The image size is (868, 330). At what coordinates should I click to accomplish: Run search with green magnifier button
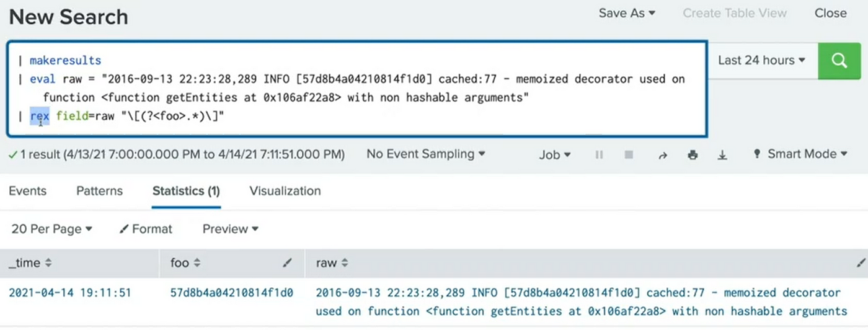(838, 61)
